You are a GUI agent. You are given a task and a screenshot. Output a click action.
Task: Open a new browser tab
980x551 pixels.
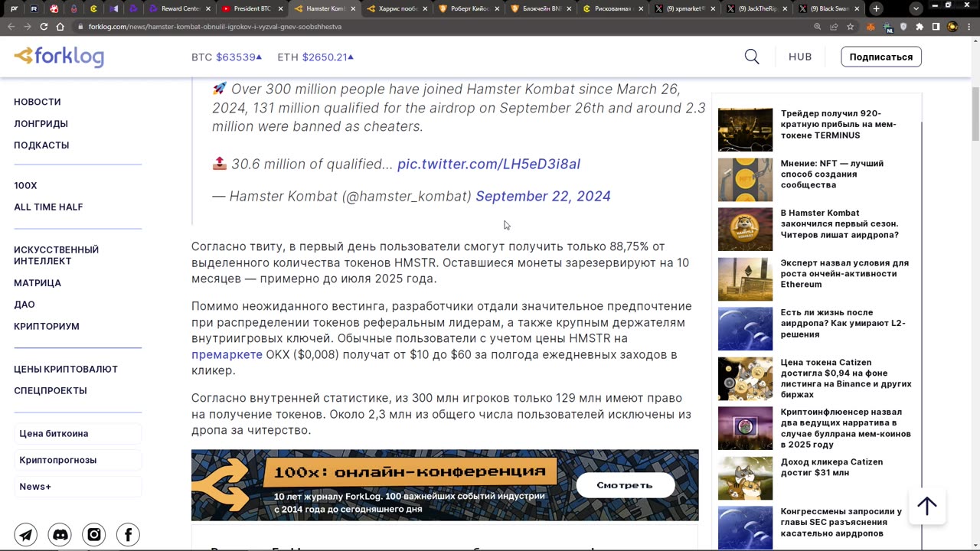(x=876, y=8)
